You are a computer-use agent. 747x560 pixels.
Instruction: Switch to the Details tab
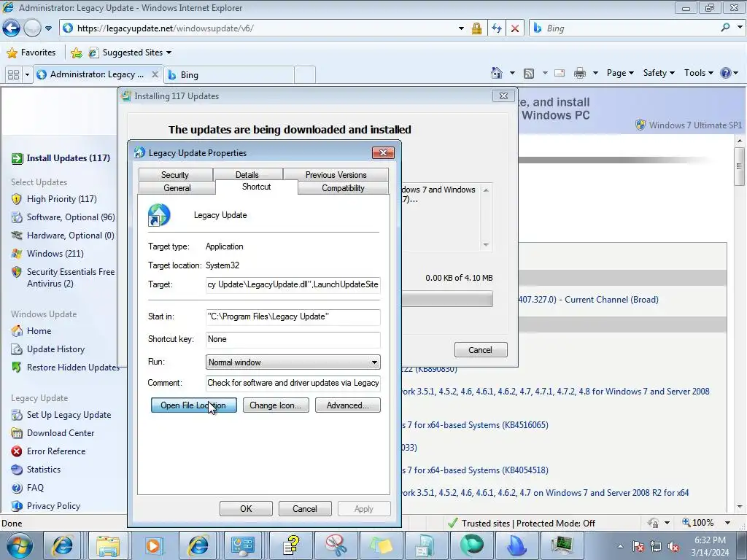pos(247,175)
